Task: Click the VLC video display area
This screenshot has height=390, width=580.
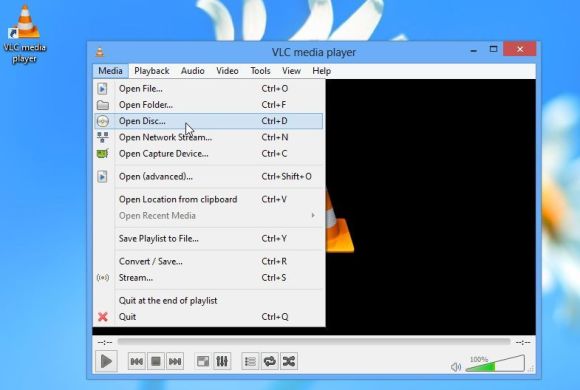Action: tap(431, 206)
